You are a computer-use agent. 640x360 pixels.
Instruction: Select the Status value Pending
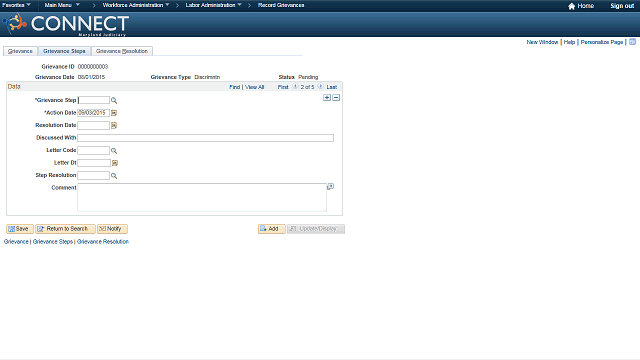308,77
